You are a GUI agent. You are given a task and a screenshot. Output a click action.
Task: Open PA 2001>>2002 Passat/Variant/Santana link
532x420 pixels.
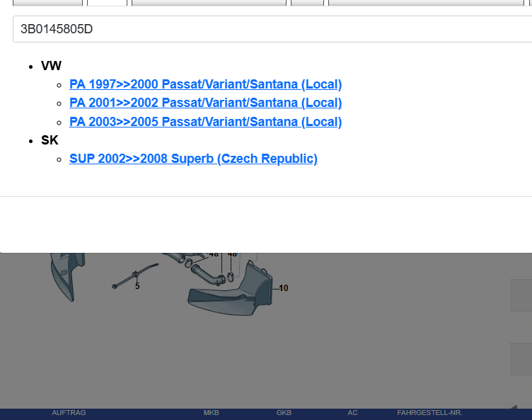[205, 103]
